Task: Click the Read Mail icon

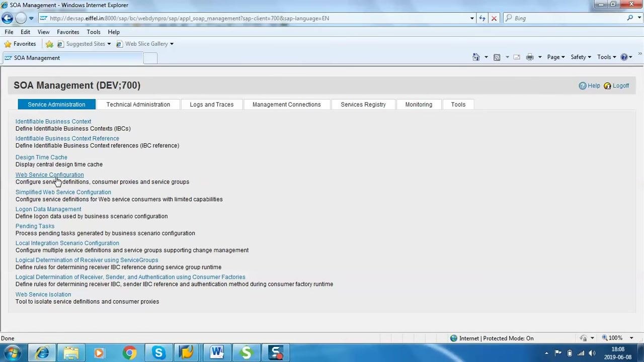Action: [517, 57]
